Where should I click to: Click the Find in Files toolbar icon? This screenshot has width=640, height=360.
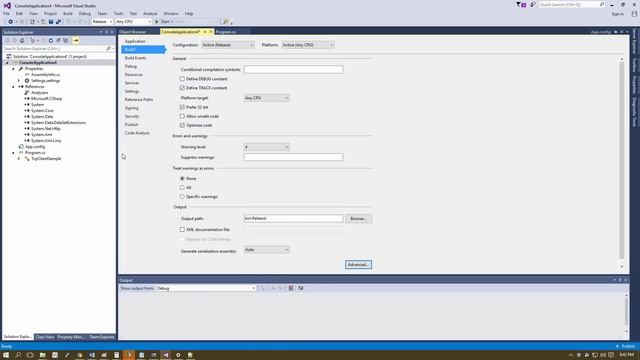(x=226, y=22)
